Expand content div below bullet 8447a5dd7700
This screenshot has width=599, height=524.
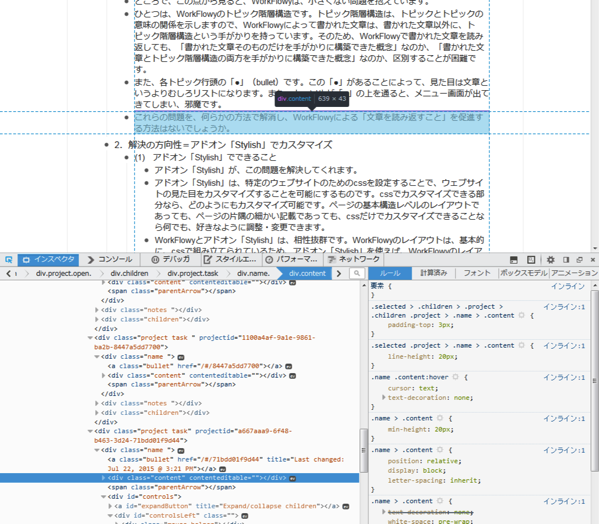[x=103, y=376]
